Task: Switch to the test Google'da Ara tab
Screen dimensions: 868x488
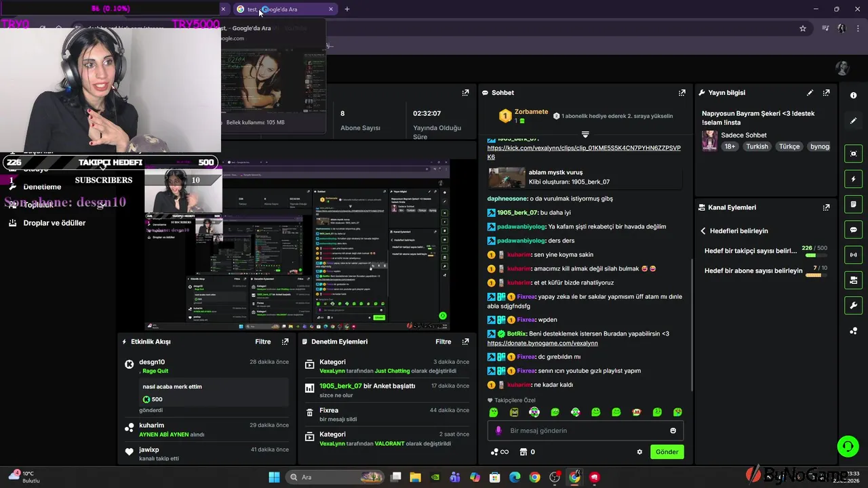Action: tap(285, 9)
